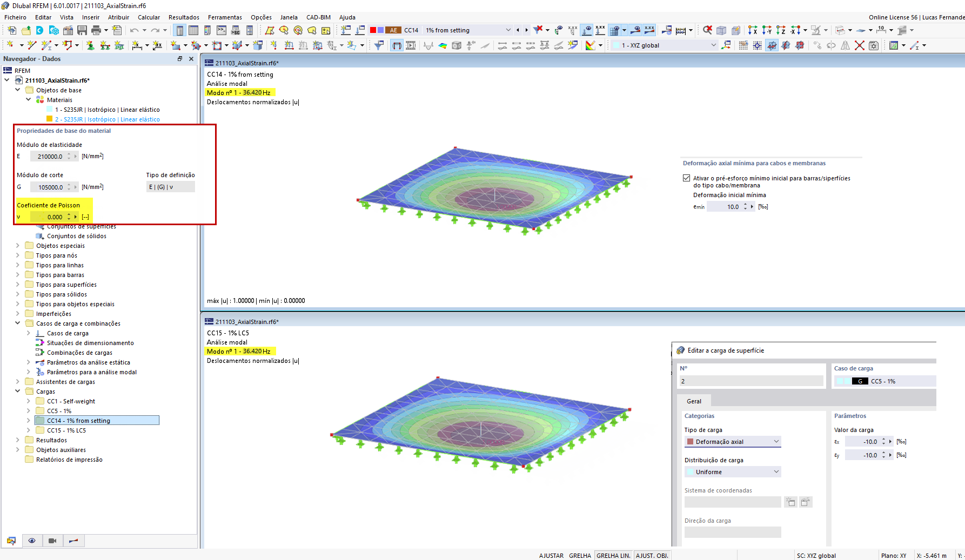Click the filter funnel toolbar icon

point(379,45)
